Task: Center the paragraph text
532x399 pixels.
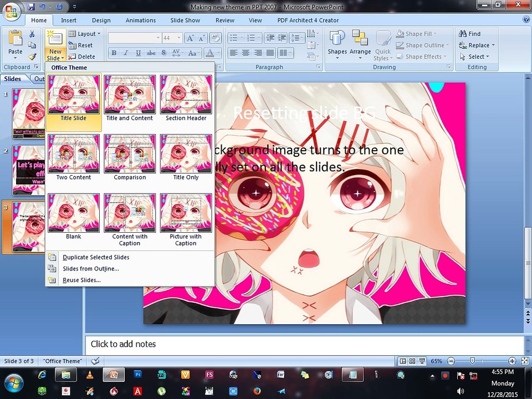Action: [x=245, y=53]
